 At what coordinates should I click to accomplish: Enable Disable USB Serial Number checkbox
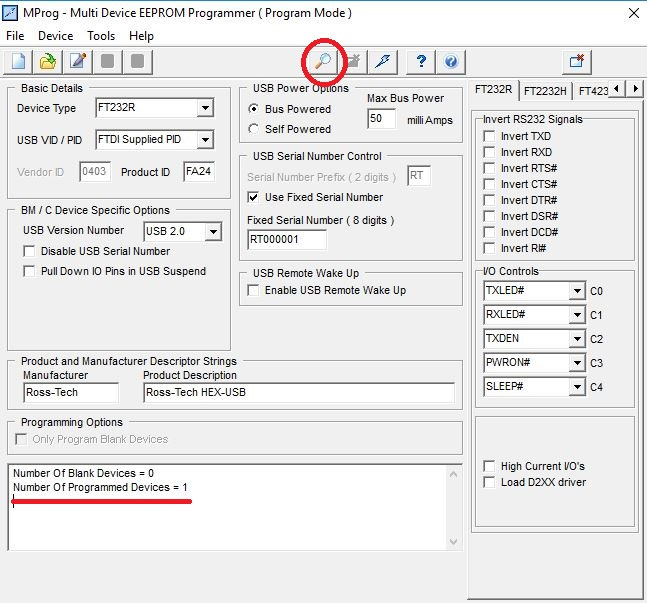29,251
